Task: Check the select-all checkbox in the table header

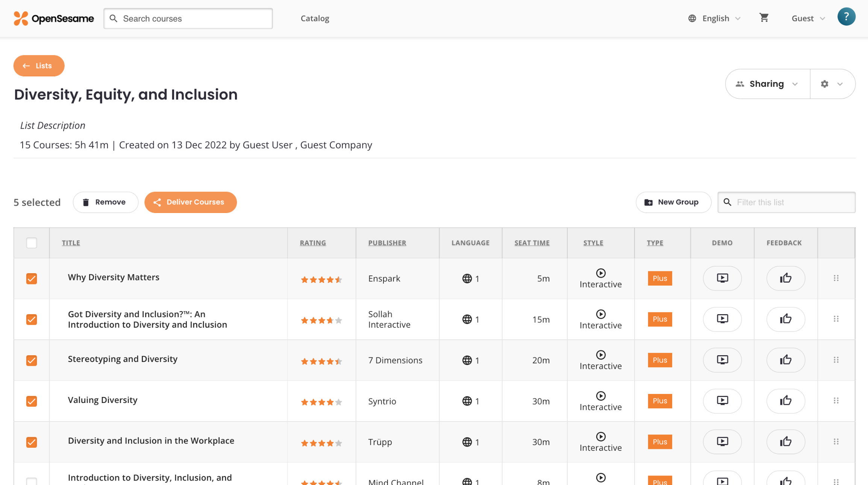Action: point(32,243)
